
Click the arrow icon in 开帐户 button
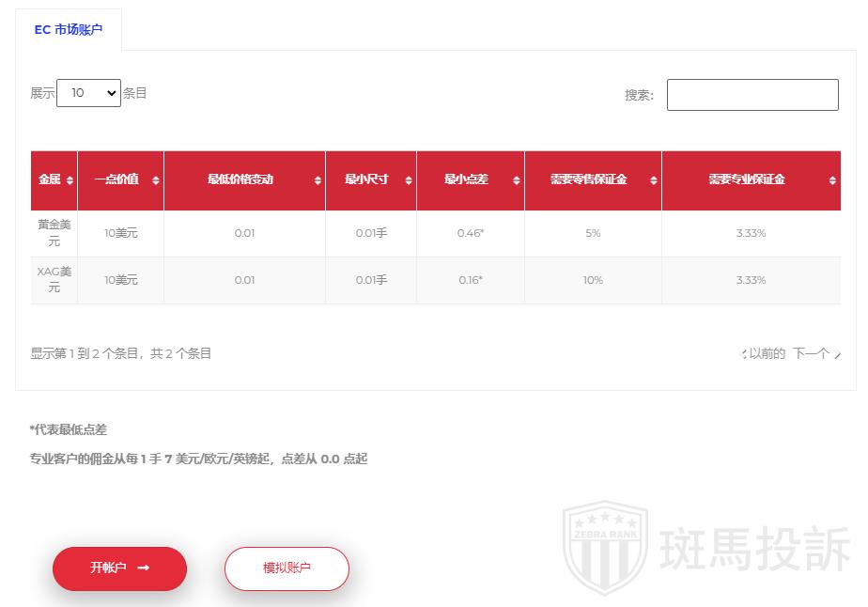click(144, 568)
